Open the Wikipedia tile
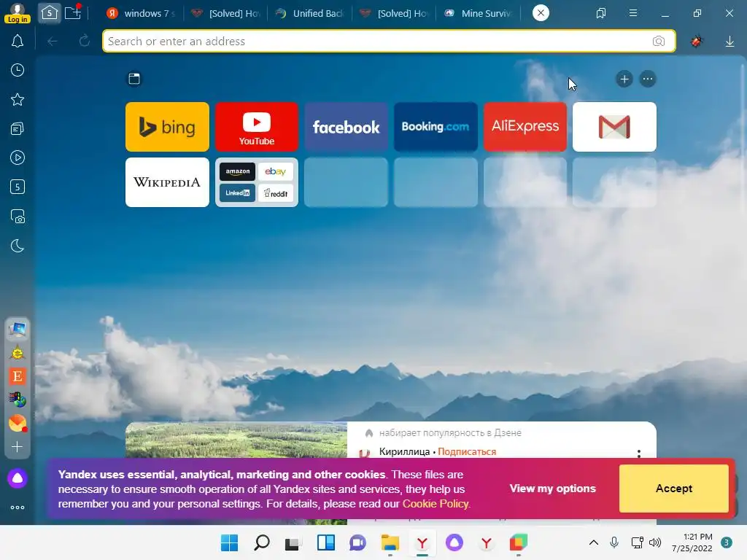This screenshot has width=747, height=560. click(x=167, y=182)
